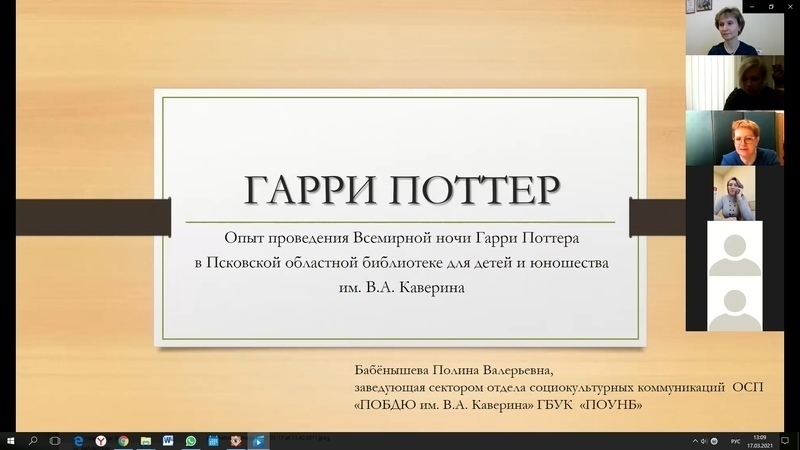Open WhatsApp from the taskbar
Image resolution: width=800 pixels, height=450 pixels.
[191, 440]
